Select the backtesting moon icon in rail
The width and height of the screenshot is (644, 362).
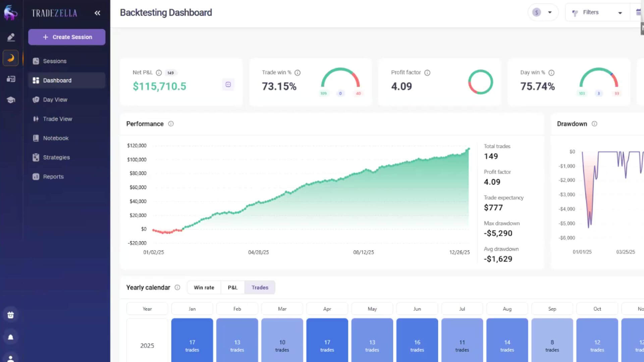click(11, 58)
